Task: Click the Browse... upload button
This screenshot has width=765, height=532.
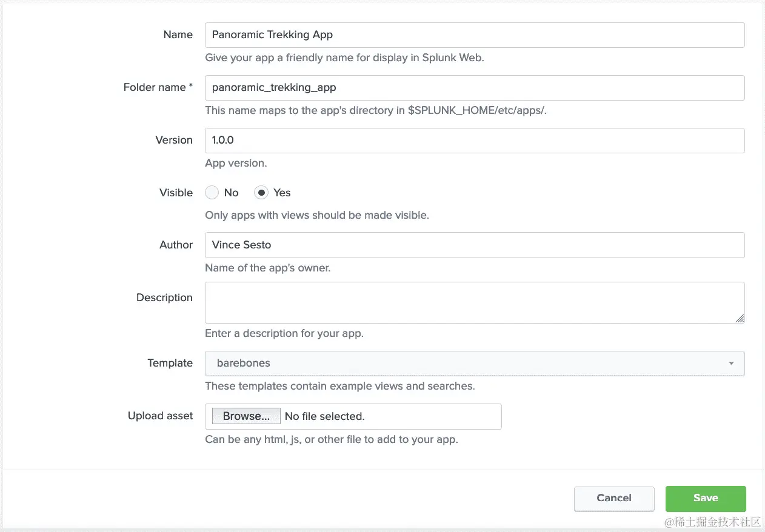Action: (246, 416)
